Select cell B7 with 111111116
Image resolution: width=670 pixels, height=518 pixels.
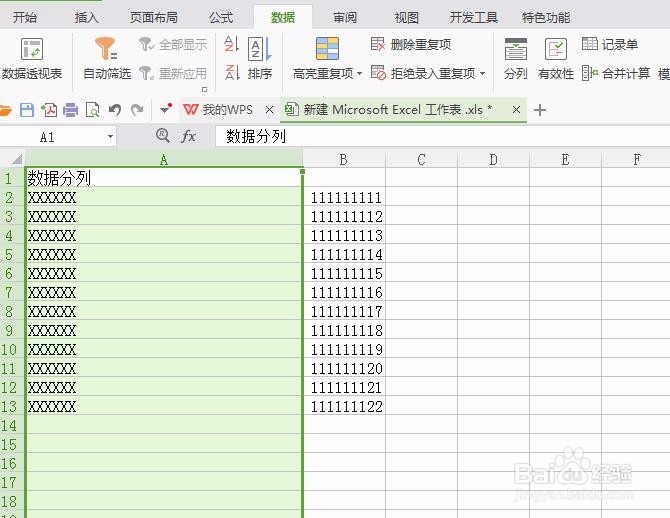pyautogui.click(x=344, y=292)
